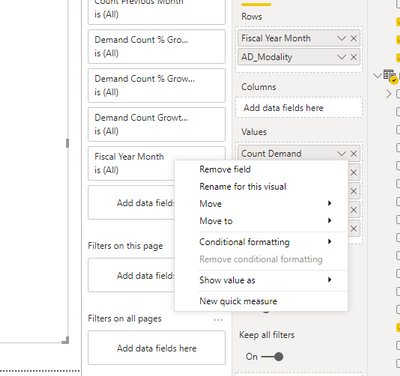Open the Count Demand field dropdown chevron
Screen dimensions: 400x376
click(342, 154)
